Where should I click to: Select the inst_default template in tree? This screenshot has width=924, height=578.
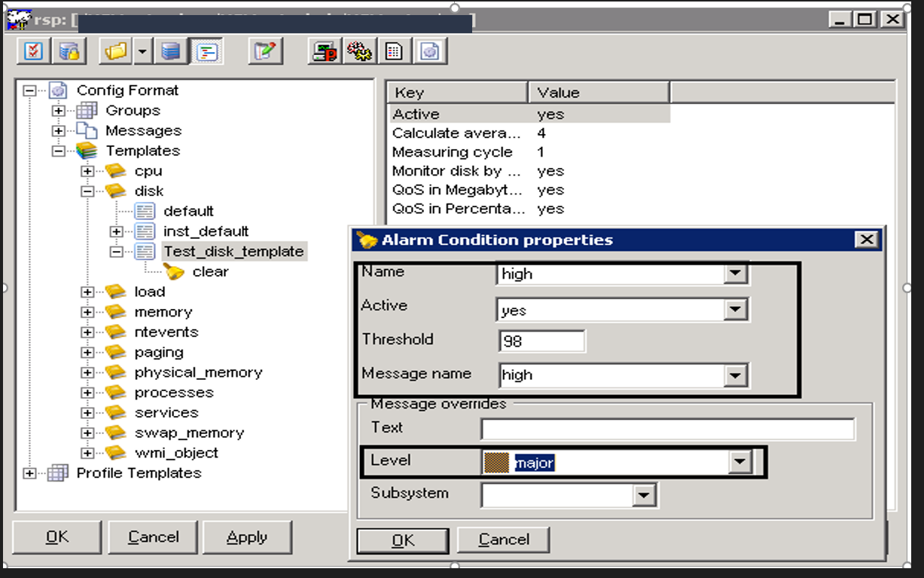click(x=206, y=231)
